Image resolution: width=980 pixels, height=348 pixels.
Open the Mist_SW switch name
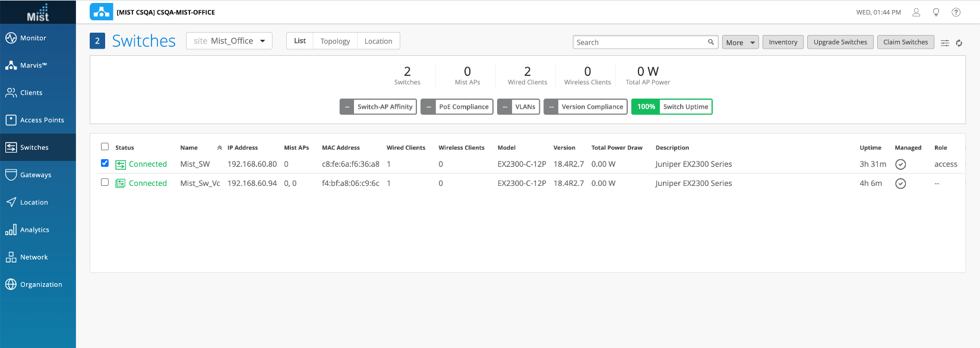tap(195, 164)
